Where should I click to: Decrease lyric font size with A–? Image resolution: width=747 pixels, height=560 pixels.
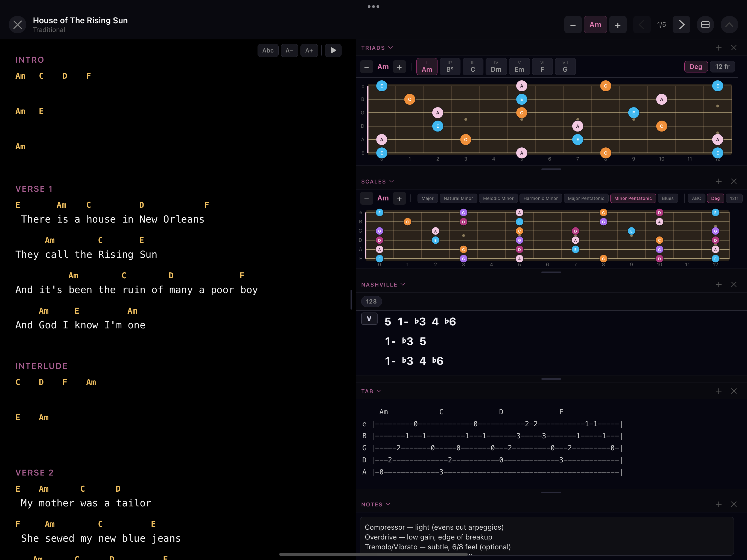[x=289, y=50]
